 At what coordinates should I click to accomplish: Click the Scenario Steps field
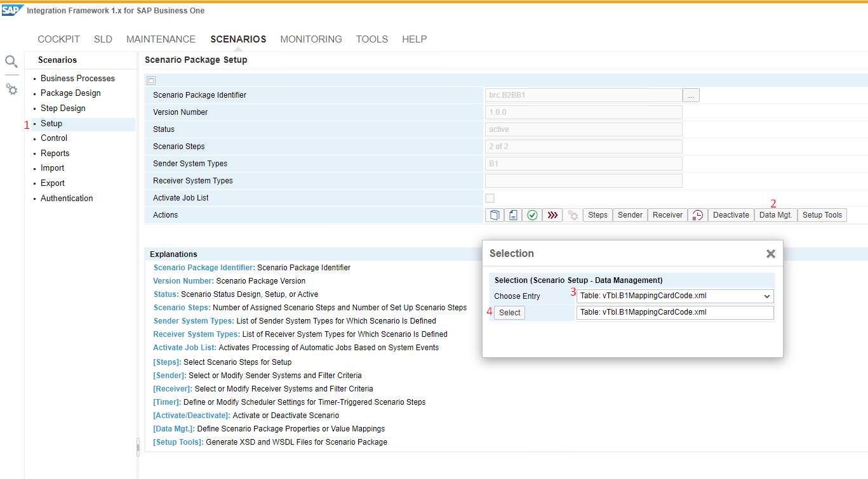pos(584,147)
